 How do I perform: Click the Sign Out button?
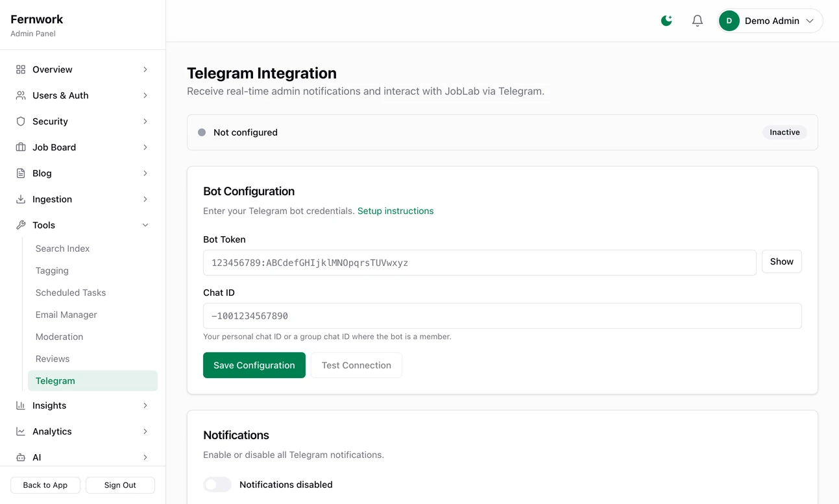click(x=120, y=485)
